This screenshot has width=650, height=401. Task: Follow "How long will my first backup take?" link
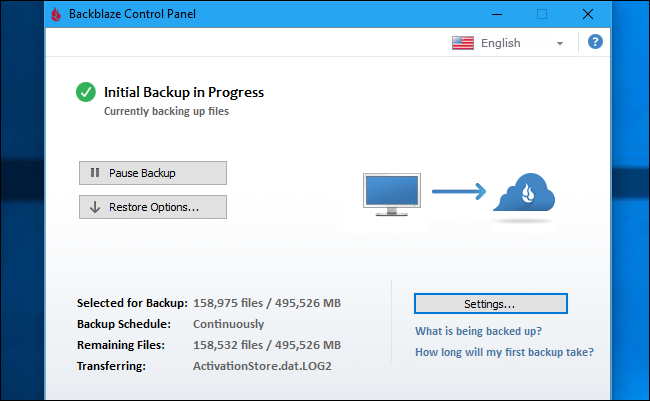point(504,352)
